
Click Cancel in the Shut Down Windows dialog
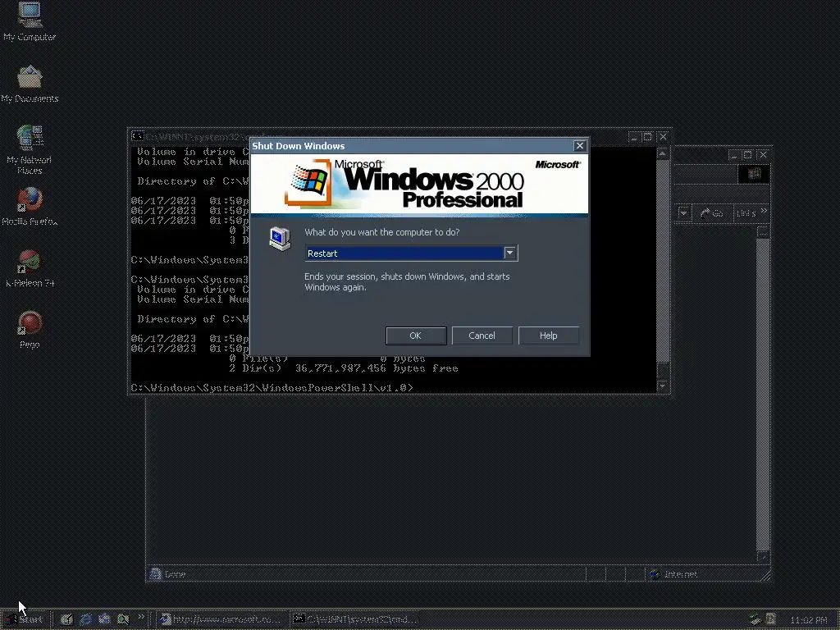click(x=482, y=336)
